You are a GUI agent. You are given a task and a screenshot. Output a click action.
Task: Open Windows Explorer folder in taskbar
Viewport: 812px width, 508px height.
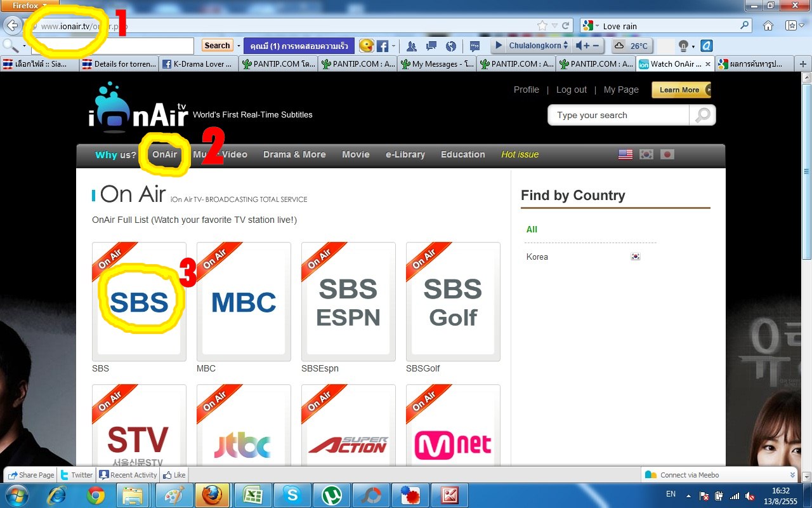point(133,495)
